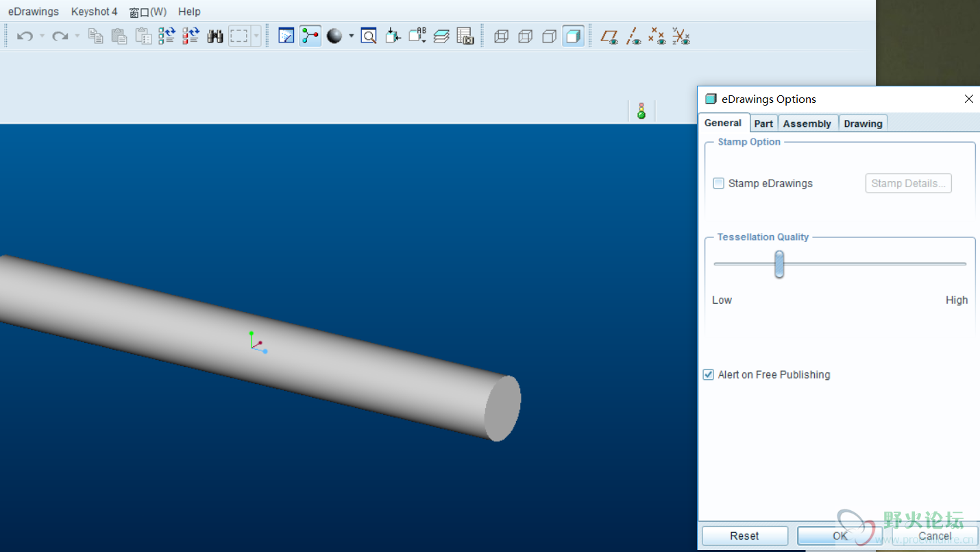Switch to the General tab
The image size is (980, 552).
point(723,123)
